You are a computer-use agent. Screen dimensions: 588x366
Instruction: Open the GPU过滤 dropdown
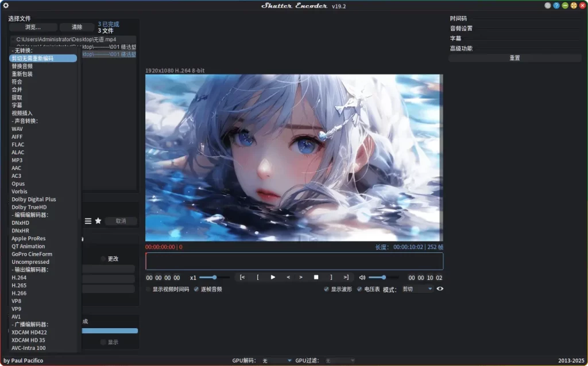pyautogui.click(x=340, y=360)
